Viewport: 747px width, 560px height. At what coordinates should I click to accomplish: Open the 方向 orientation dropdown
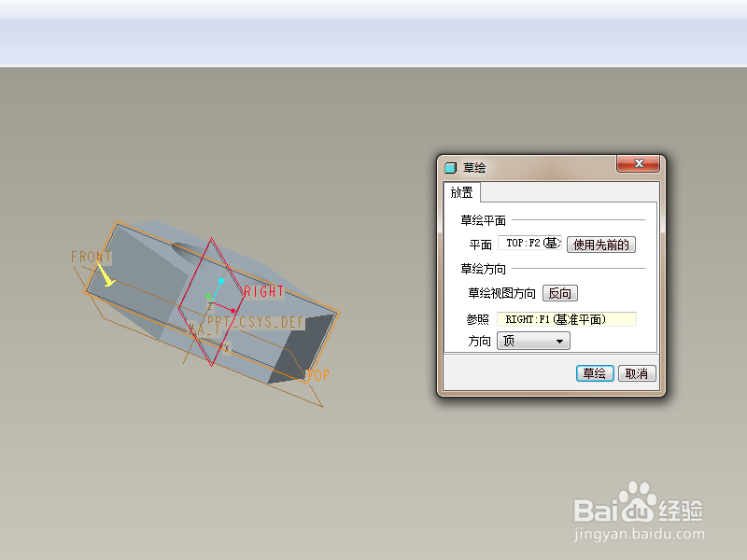point(533,341)
